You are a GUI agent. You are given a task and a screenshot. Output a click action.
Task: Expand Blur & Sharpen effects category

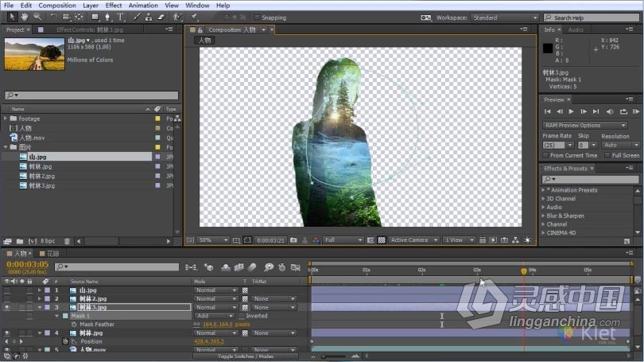pos(543,216)
